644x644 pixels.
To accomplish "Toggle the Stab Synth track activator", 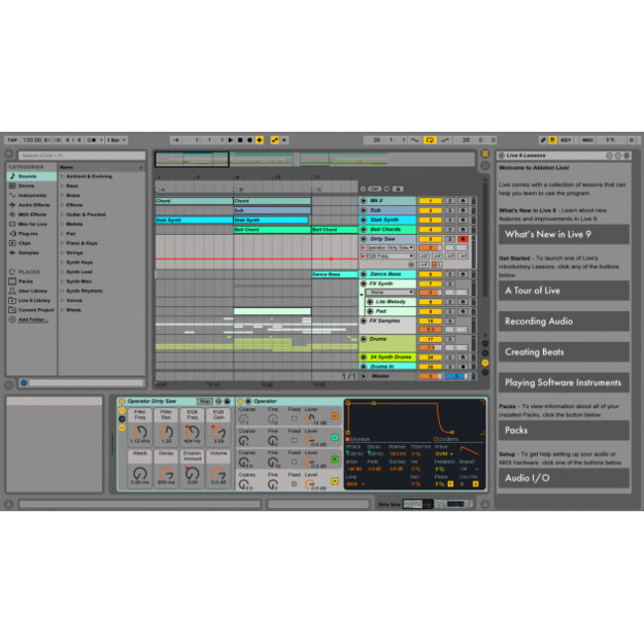I will pyautogui.click(x=430, y=220).
